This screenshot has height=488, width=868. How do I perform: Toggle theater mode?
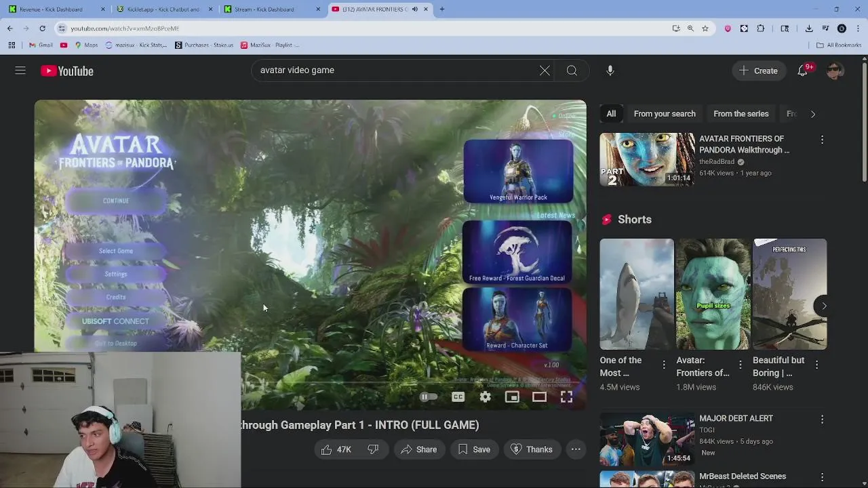point(539,397)
